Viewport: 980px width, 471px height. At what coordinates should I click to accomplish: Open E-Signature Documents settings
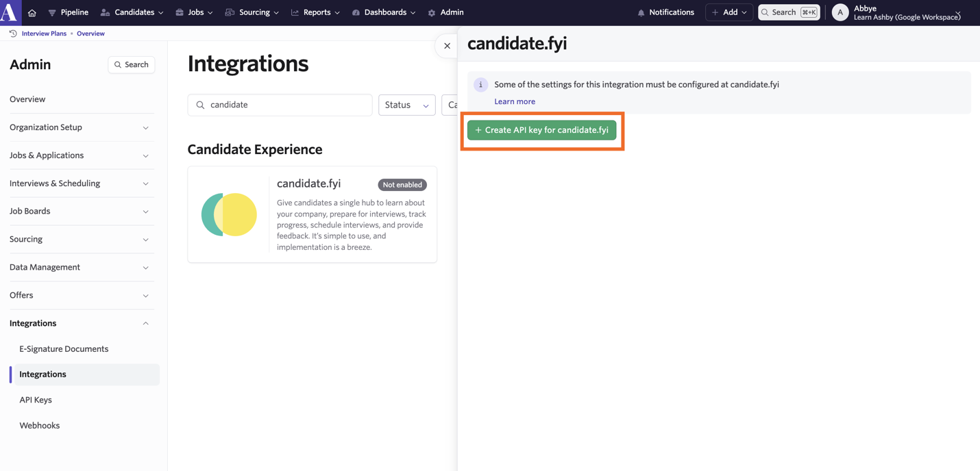pos(64,349)
